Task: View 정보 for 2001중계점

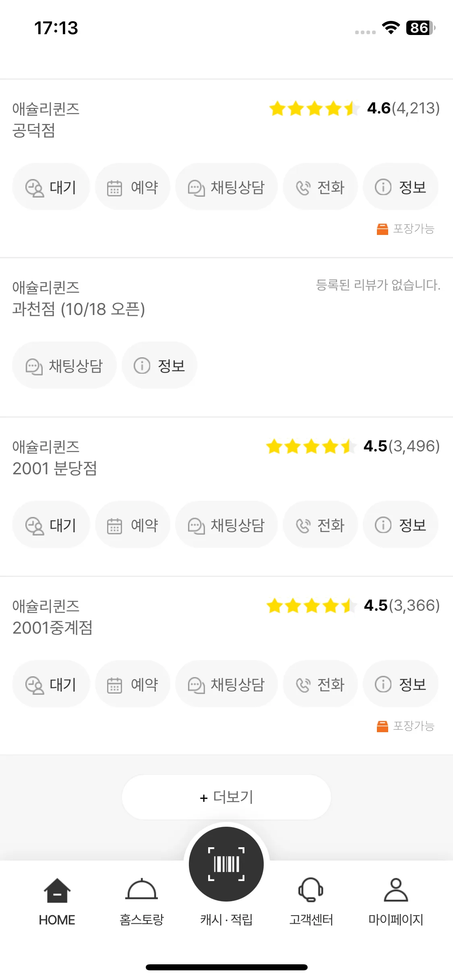Action: (x=401, y=684)
